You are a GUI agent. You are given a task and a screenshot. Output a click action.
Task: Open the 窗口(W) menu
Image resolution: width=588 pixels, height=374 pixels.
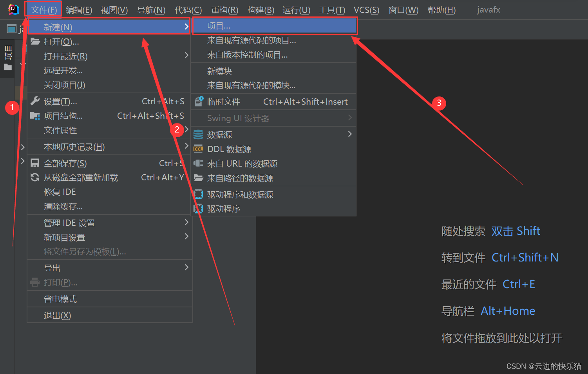click(x=403, y=10)
